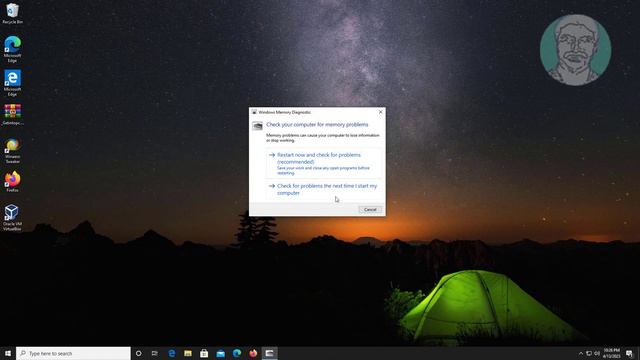Select the new Microsoft Edge desktop shortcut

pos(12,49)
